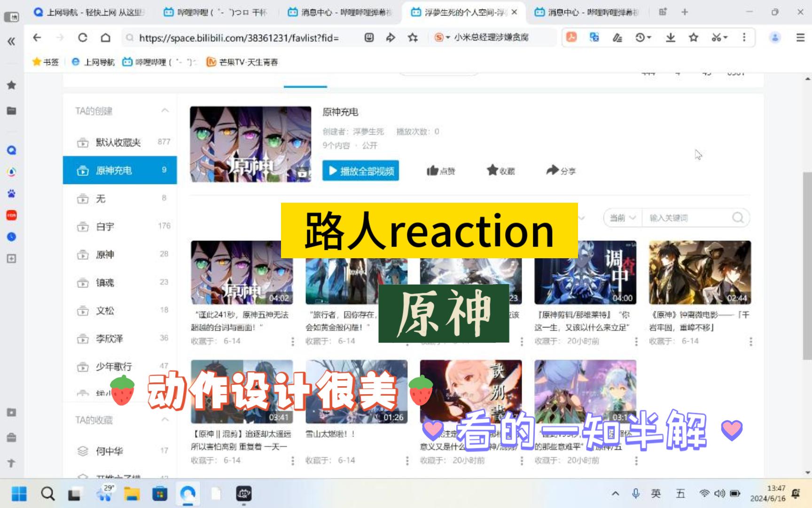Open a new tab with plus button

[685, 12]
